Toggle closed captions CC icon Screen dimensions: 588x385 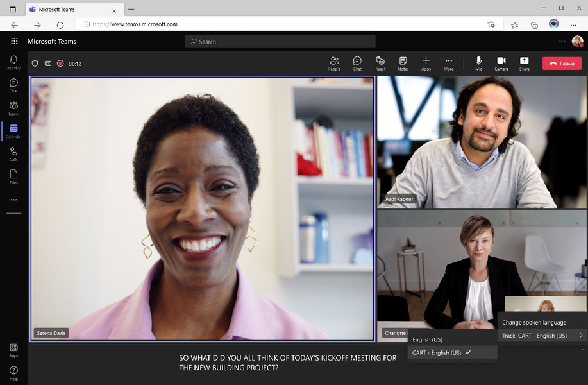[47, 64]
